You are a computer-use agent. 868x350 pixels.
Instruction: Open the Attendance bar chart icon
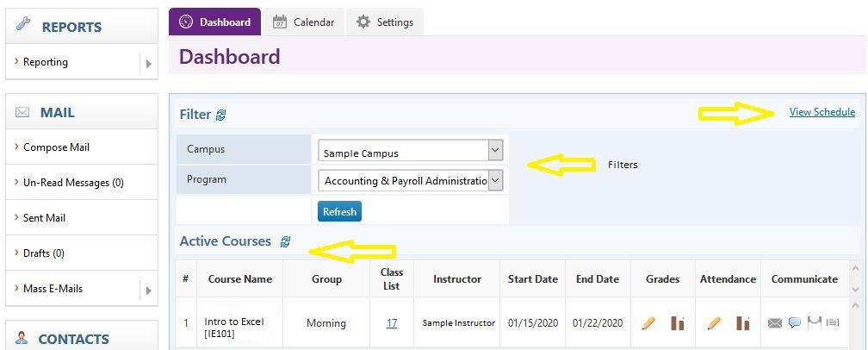click(x=742, y=323)
